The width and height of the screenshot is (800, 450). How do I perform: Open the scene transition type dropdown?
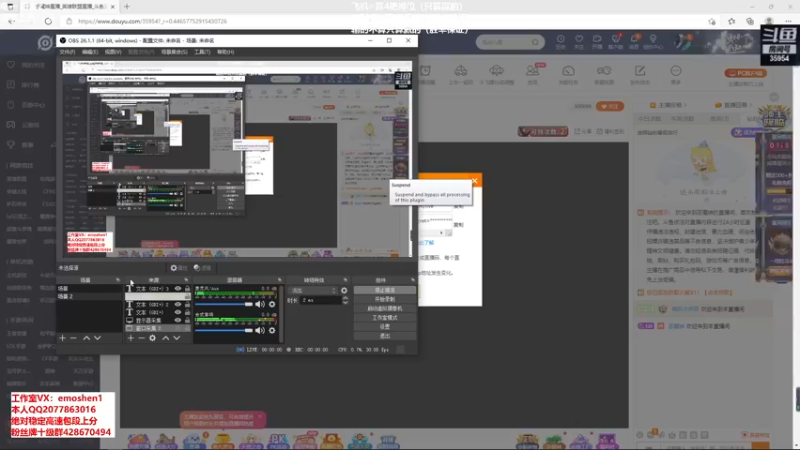pyautogui.click(x=313, y=290)
